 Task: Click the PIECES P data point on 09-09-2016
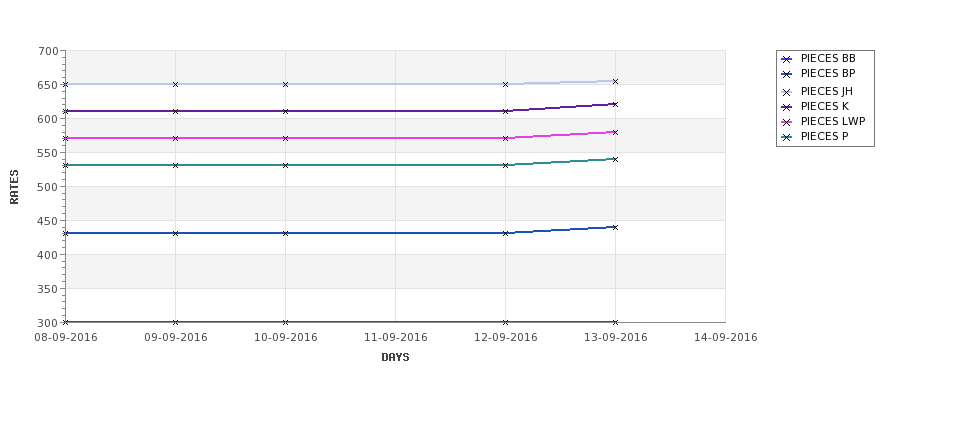pos(175,165)
